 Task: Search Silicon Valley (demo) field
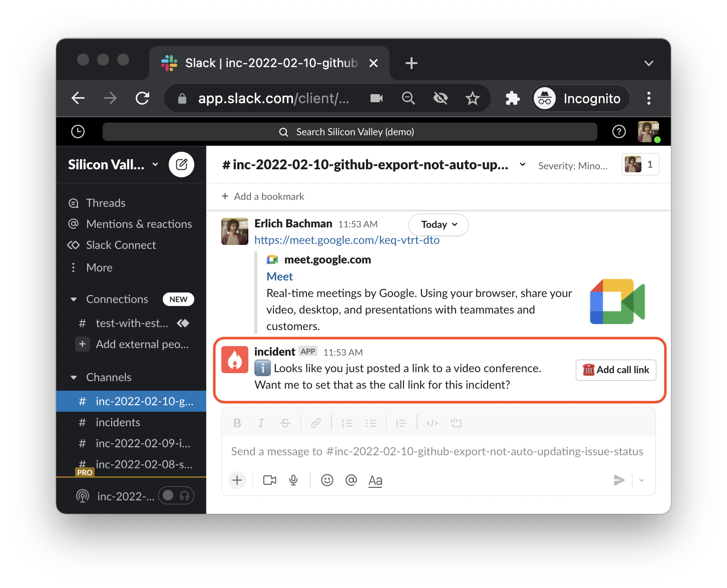(350, 132)
